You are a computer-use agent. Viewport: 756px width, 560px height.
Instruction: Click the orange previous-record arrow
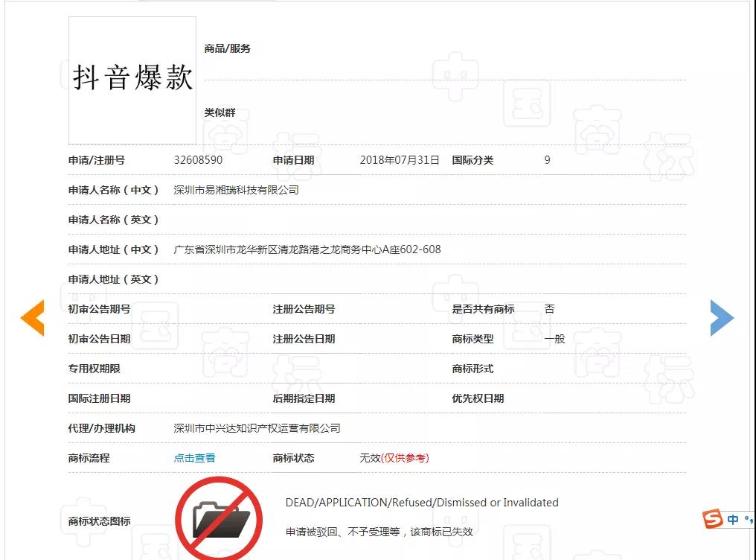click(32, 318)
